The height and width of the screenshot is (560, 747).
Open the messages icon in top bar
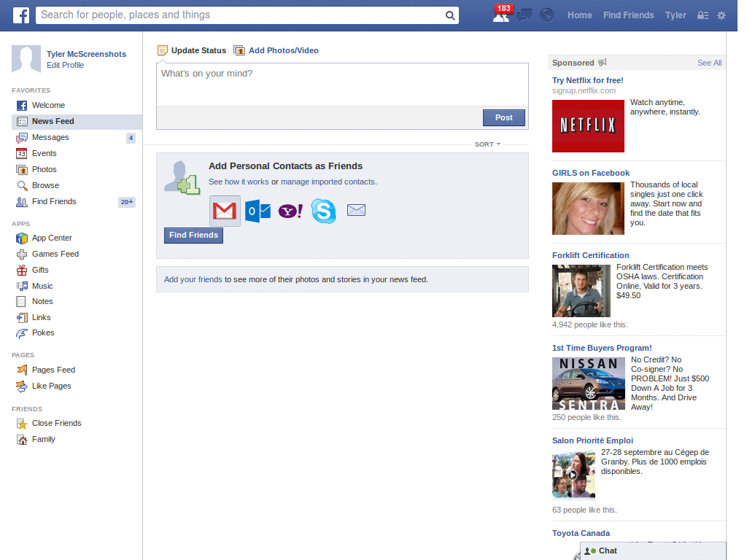pyautogui.click(x=524, y=15)
